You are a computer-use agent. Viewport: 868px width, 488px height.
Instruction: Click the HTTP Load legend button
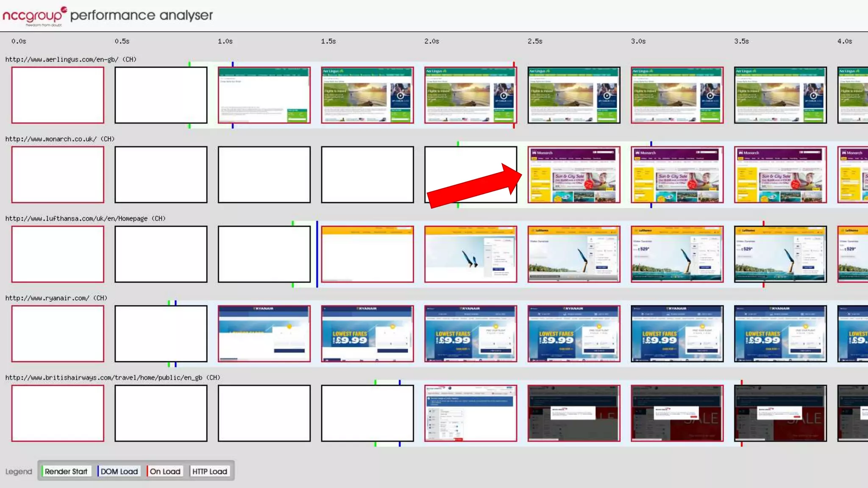tap(209, 471)
